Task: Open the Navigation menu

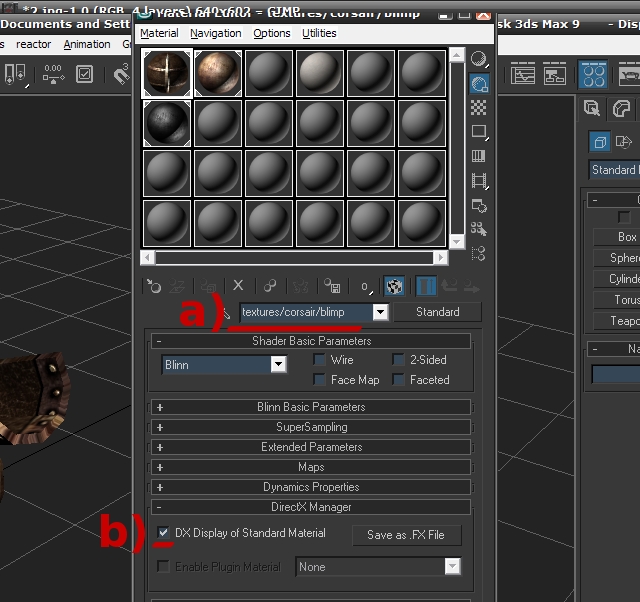Action: pos(216,33)
